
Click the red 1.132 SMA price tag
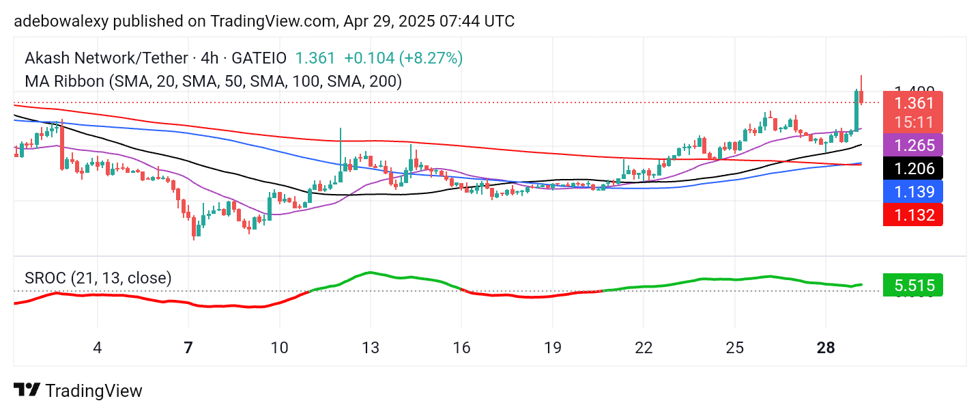point(913,215)
